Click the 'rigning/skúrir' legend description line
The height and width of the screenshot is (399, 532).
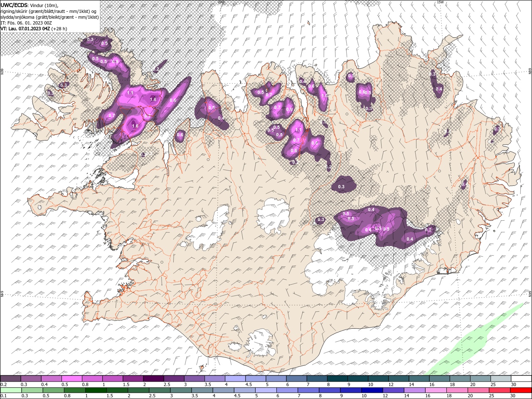[49, 11]
